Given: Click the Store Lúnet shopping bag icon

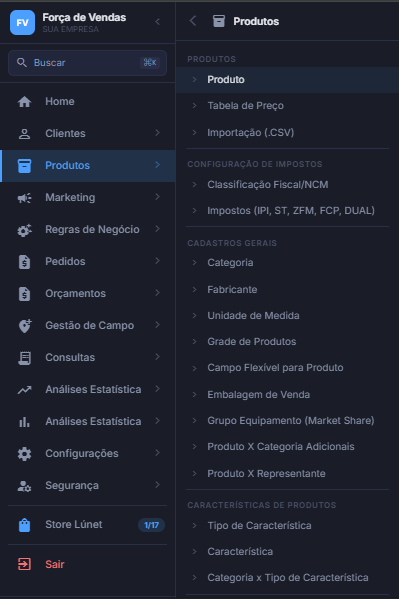Looking at the screenshot, I should [24, 525].
